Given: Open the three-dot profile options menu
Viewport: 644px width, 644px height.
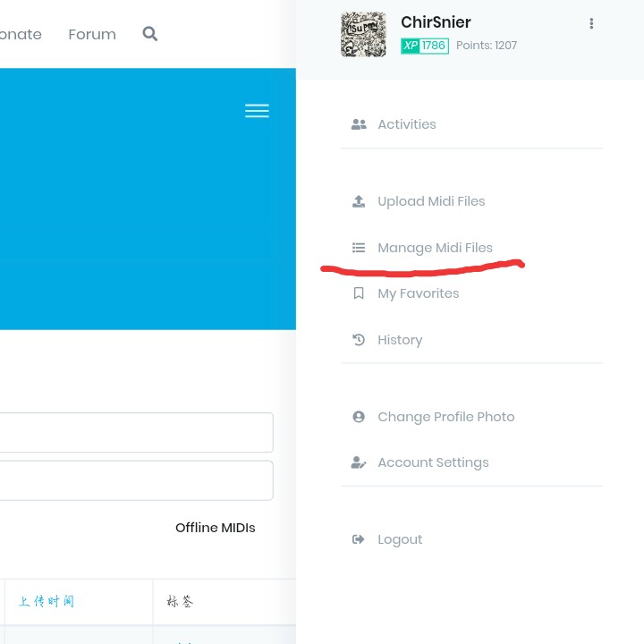Looking at the screenshot, I should pos(591,23).
